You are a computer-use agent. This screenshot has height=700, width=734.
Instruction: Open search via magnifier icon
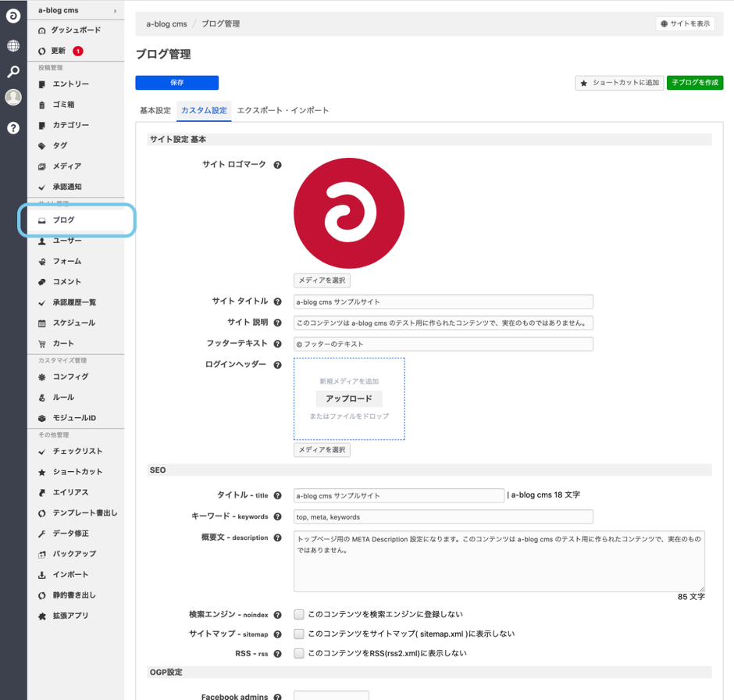[13, 72]
